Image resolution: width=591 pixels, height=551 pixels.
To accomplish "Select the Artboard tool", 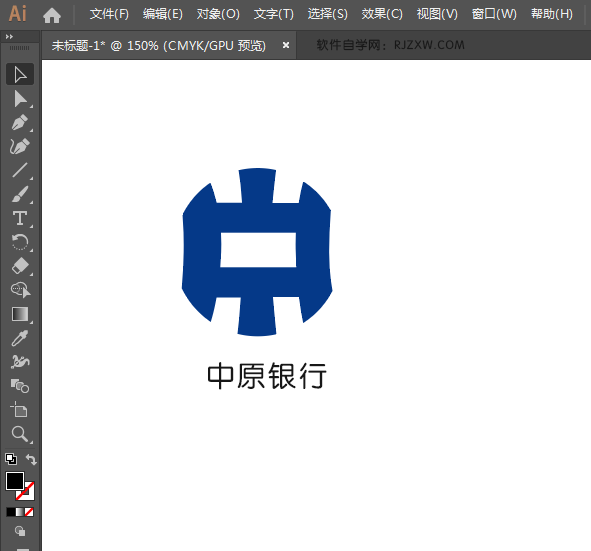I will [x=20, y=410].
